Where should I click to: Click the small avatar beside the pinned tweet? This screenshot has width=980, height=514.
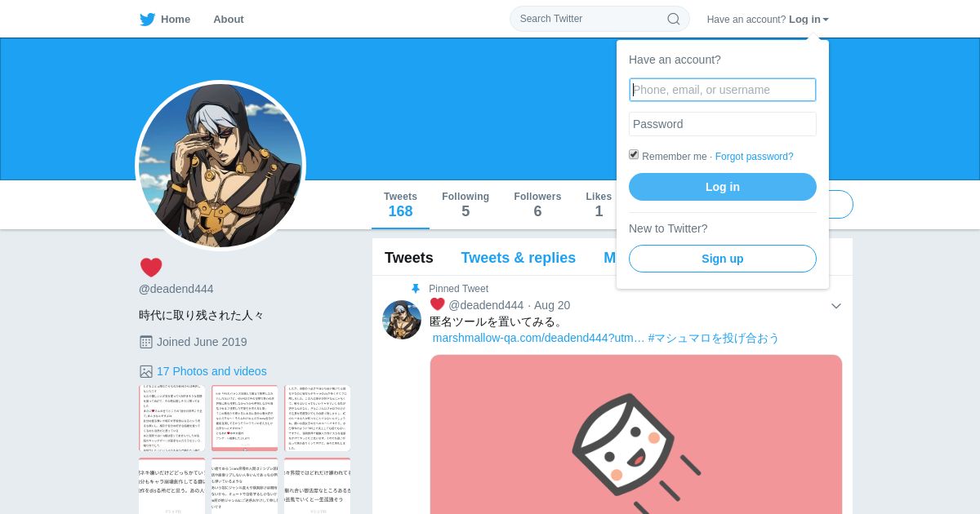tap(402, 320)
